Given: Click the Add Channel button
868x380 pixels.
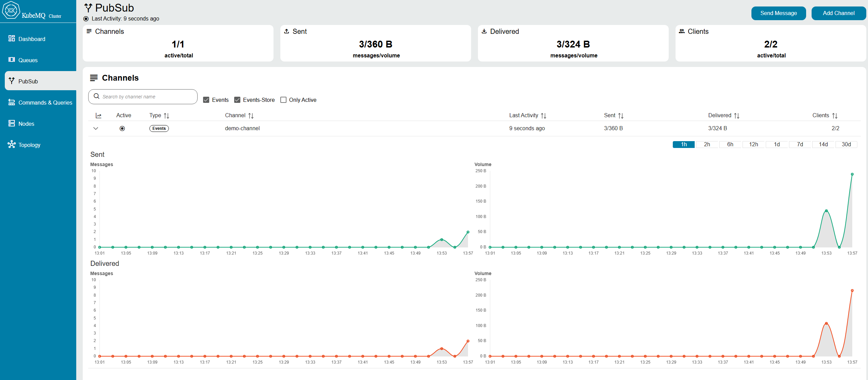Looking at the screenshot, I should 838,13.
